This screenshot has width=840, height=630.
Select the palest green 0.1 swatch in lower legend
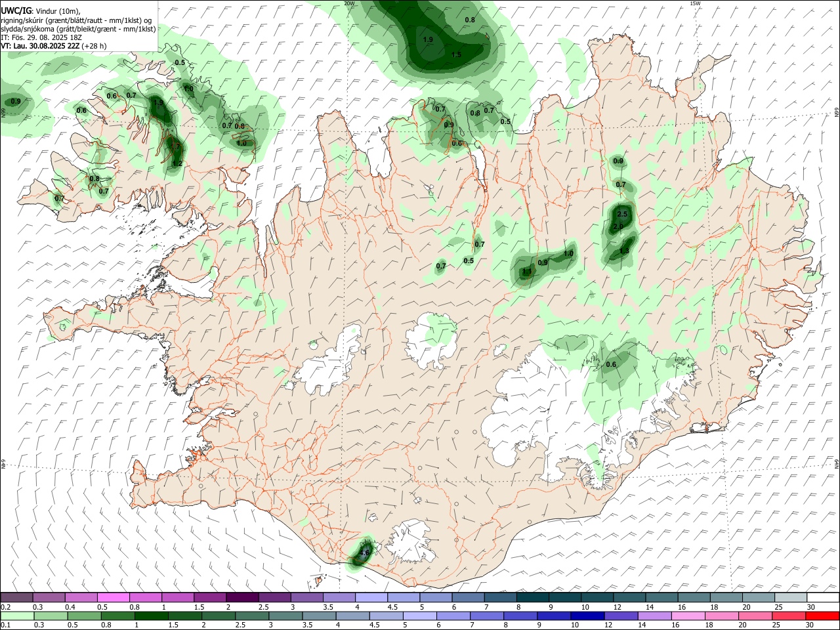17,616
